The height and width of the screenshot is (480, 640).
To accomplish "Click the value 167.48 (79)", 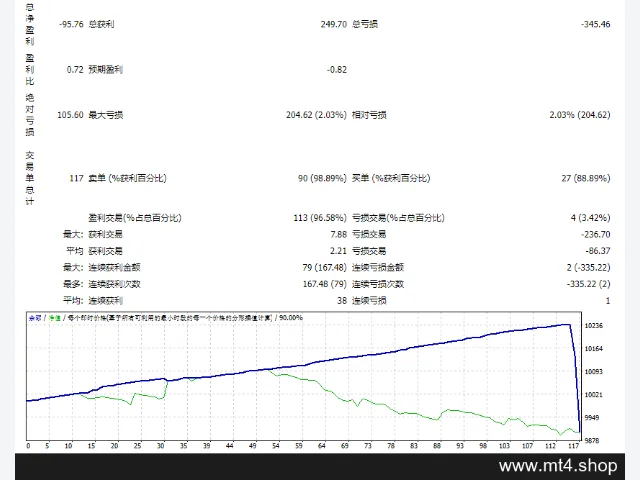I will tap(324, 284).
